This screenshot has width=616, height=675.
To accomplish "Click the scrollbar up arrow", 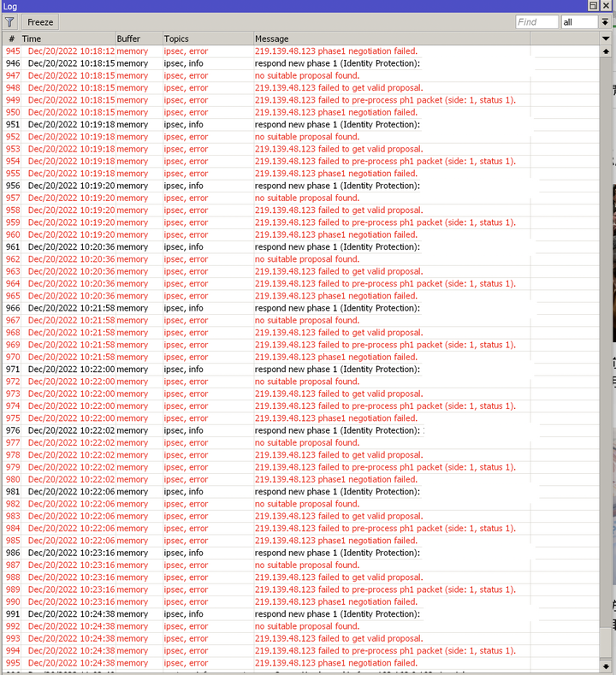I will pyautogui.click(x=606, y=51).
